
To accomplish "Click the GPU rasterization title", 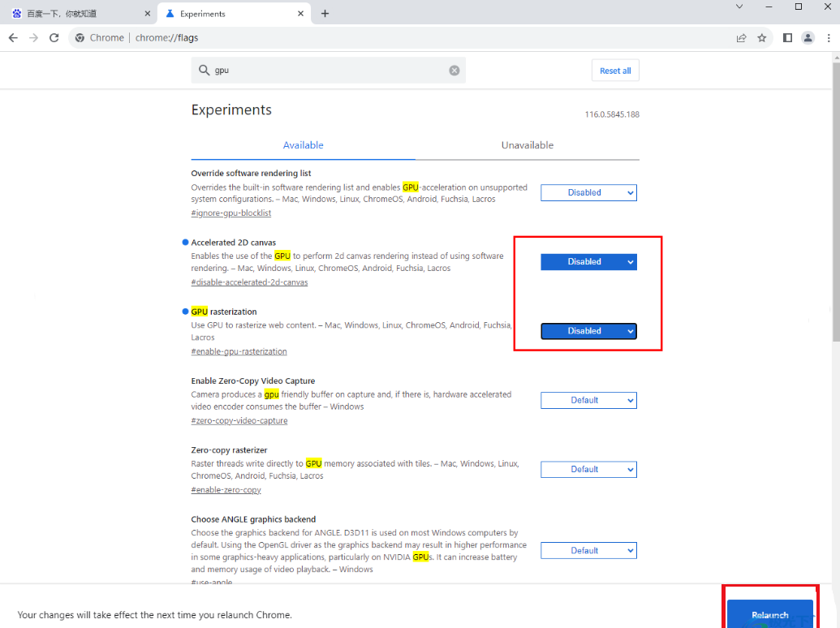I will tap(224, 312).
